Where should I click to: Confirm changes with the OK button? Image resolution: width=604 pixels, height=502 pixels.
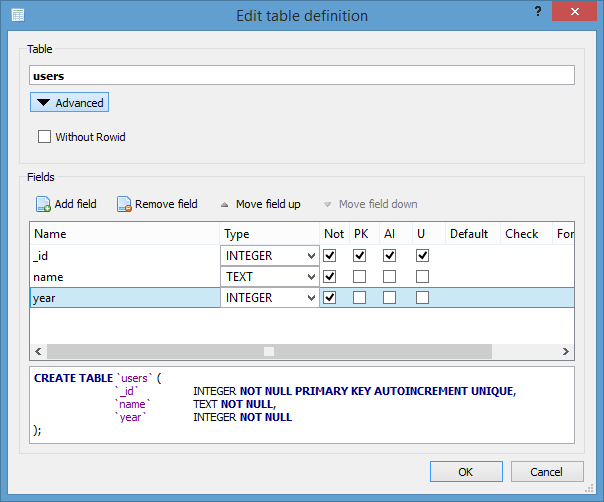coord(466,472)
